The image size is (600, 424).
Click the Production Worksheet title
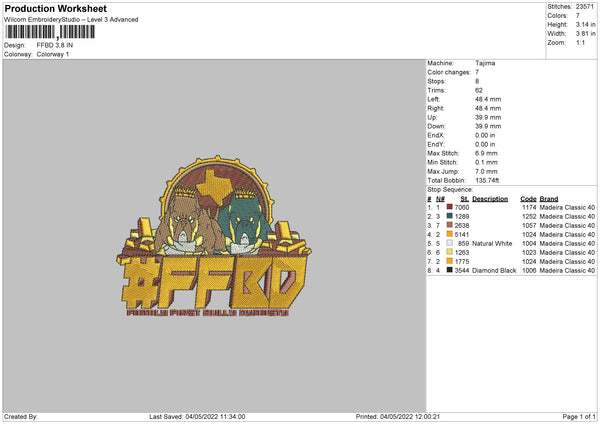click(45, 8)
